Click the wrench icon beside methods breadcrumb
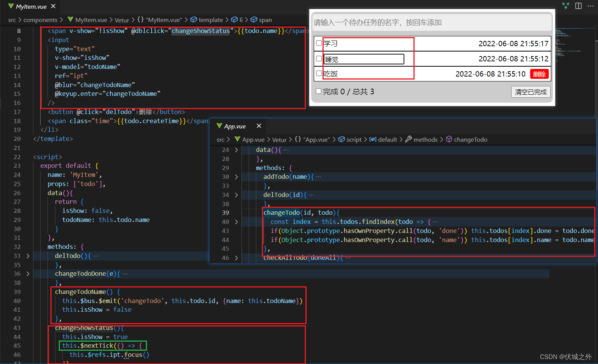Image resolution: width=598 pixels, height=364 pixels. (409, 139)
